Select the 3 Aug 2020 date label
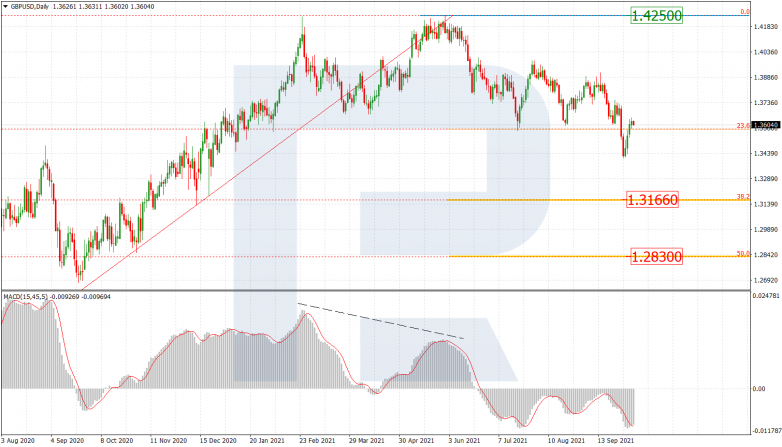Viewport: 782px width, 447px height. point(18,441)
